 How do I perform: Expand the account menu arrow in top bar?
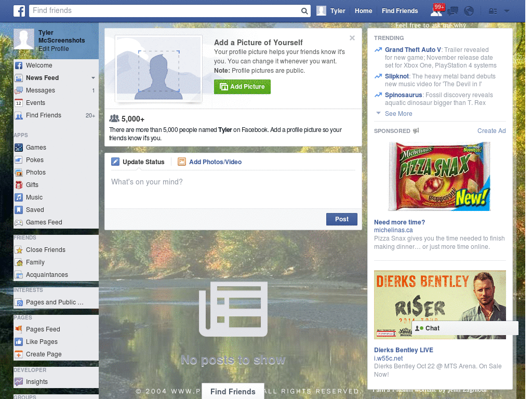point(507,11)
